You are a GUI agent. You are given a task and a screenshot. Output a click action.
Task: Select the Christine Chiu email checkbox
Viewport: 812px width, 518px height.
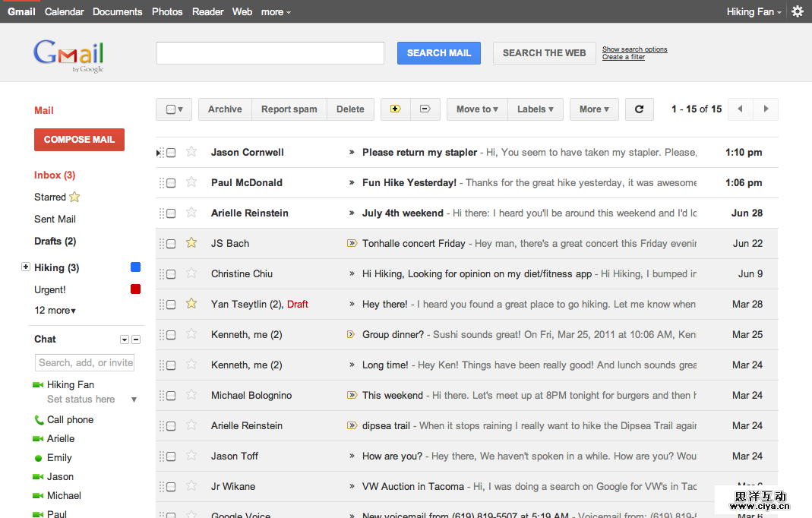[171, 274]
